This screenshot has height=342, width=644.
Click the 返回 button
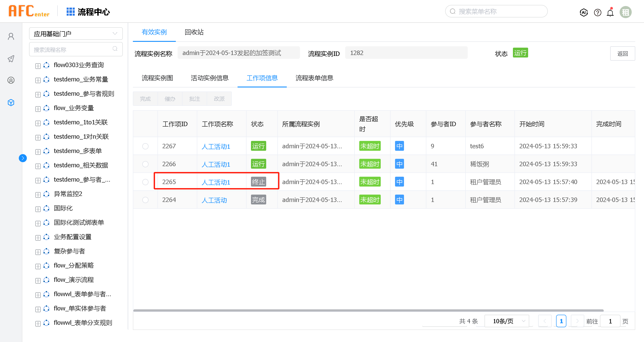(622, 53)
